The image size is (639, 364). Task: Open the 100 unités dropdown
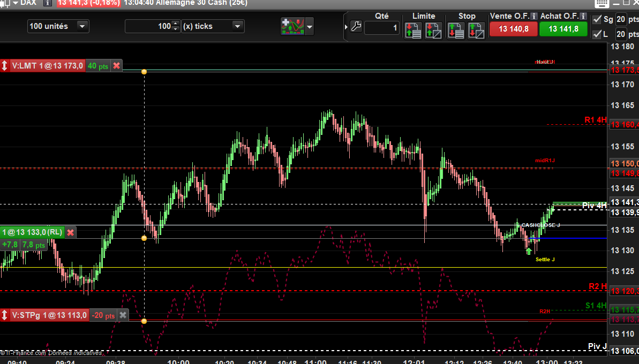pos(82,26)
